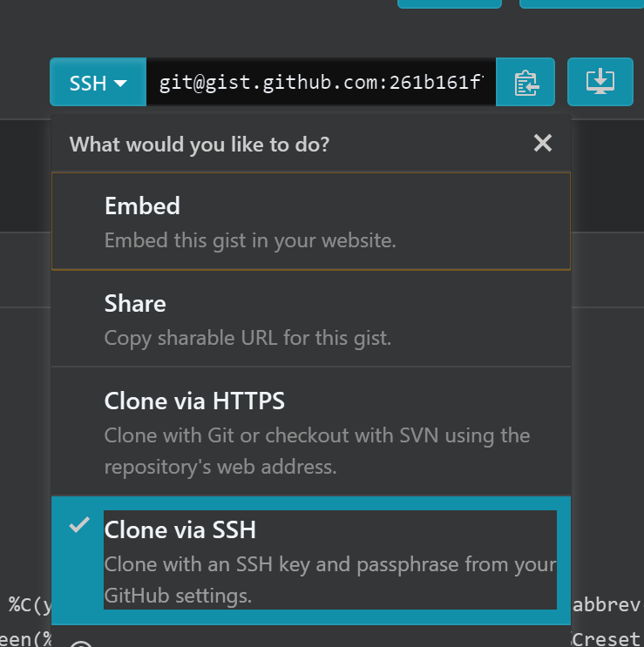This screenshot has height=647, width=644.
Task: Click the save gist to desktop icon
Action: click(600, 82)
